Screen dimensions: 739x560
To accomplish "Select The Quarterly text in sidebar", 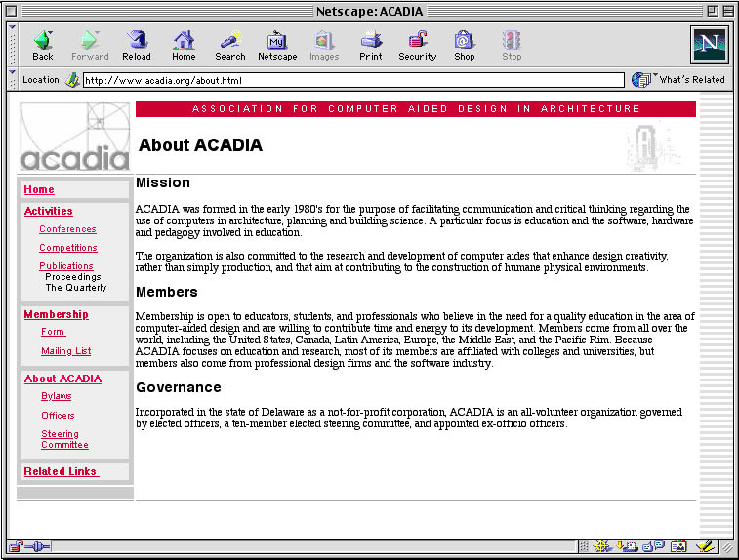I will pos(76,287).
